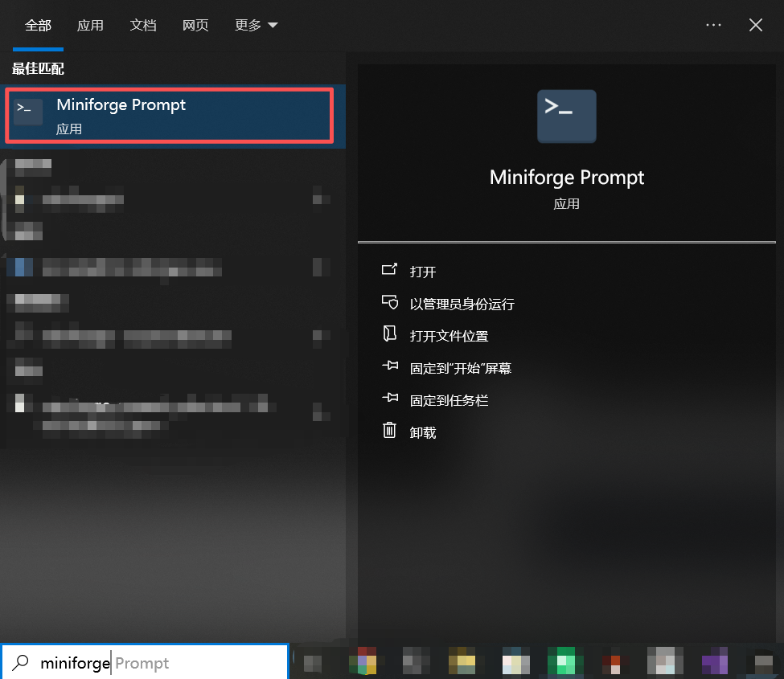This screenshot has width=784, height=679.
Task: Click the pin icon beside 固定到任务栏
Action: (x=390, y=398)
